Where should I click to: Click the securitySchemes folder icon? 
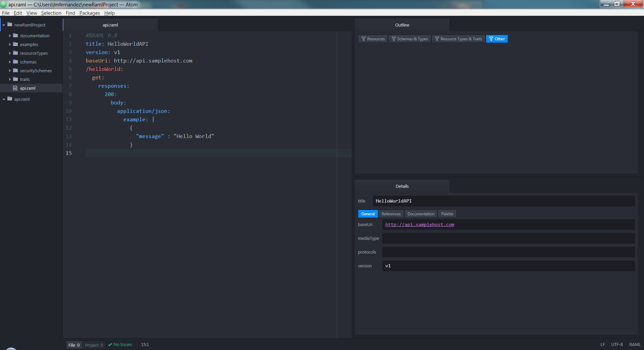point(15,70)
